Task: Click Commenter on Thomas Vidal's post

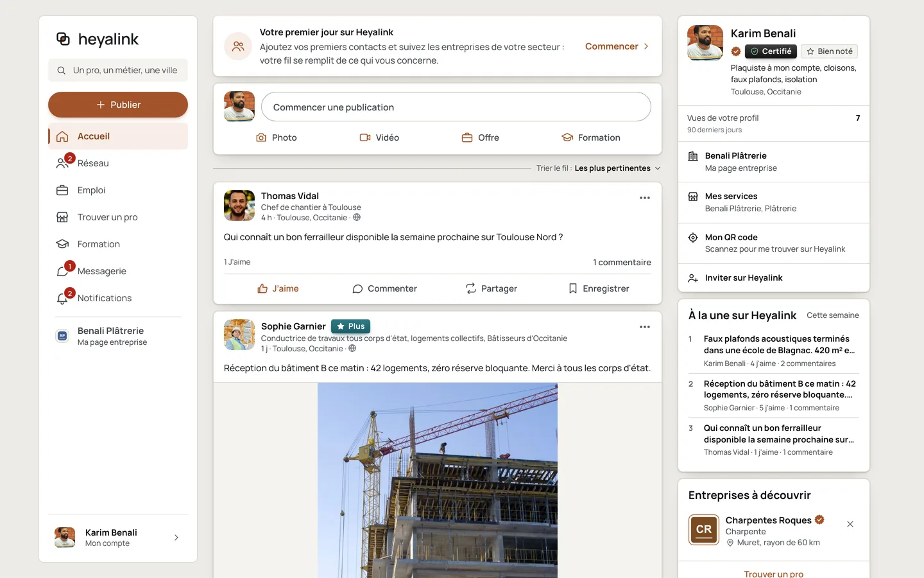Action: tap(385, 288)
